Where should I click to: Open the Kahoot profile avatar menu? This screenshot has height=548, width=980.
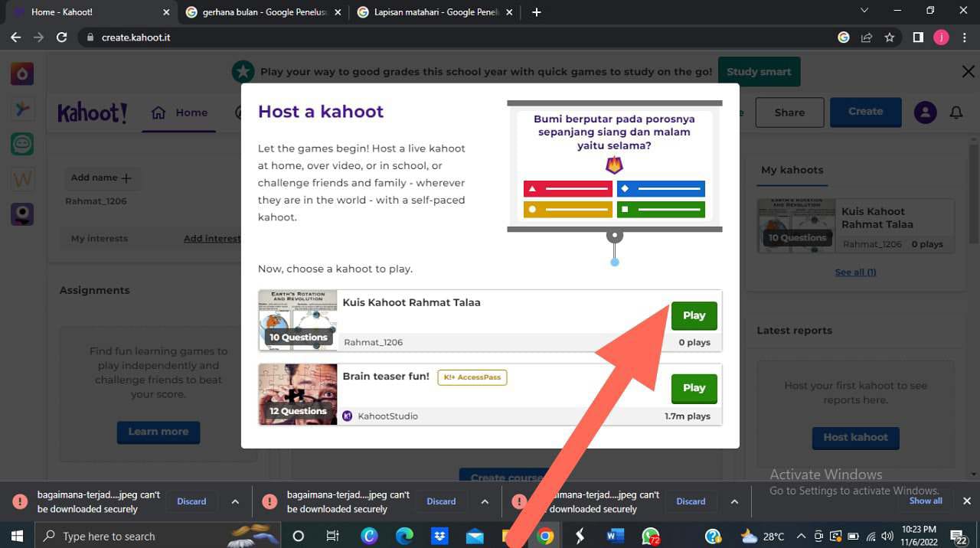pos(925,113)
